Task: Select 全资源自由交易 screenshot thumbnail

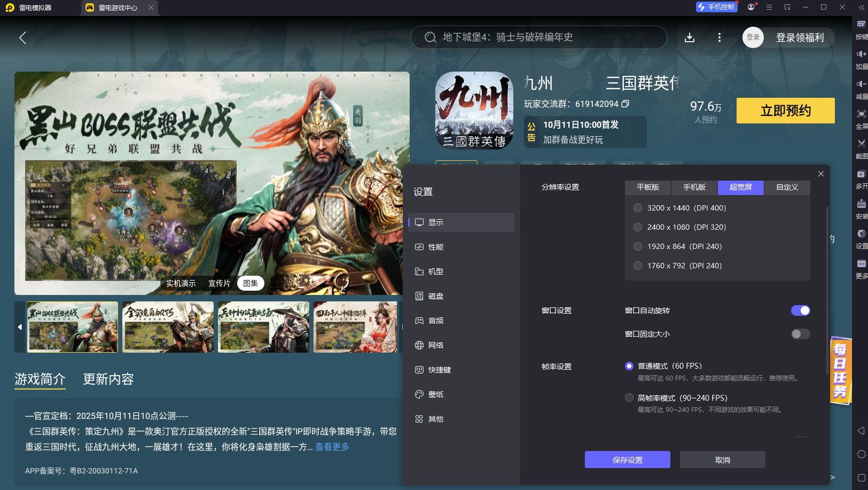Action: pos(168,327)
